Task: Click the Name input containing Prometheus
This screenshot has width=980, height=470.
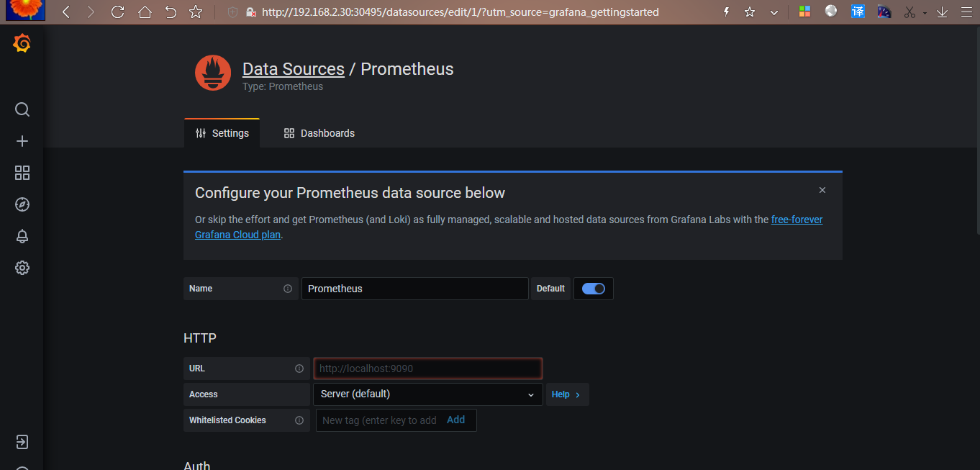Action: pos(415,289)
